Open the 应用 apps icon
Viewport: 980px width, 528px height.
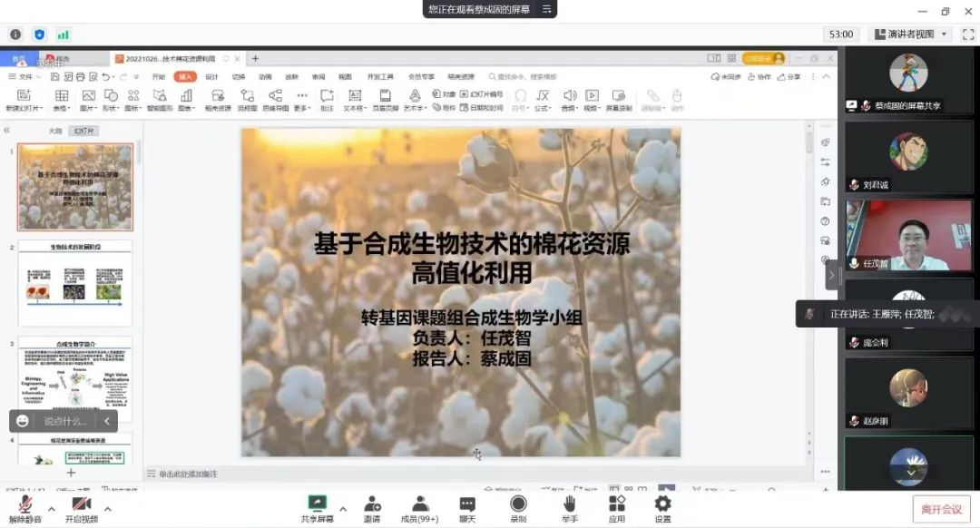[617, 504]
